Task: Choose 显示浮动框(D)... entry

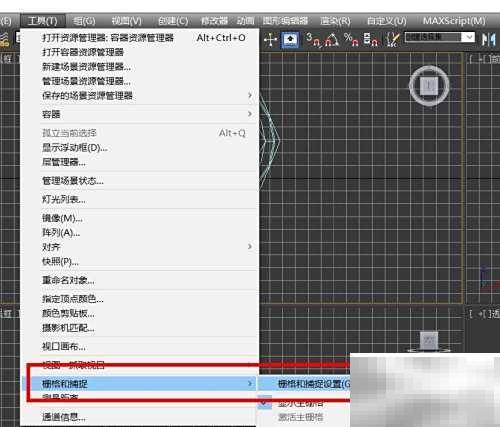Action: coord(140,147)
